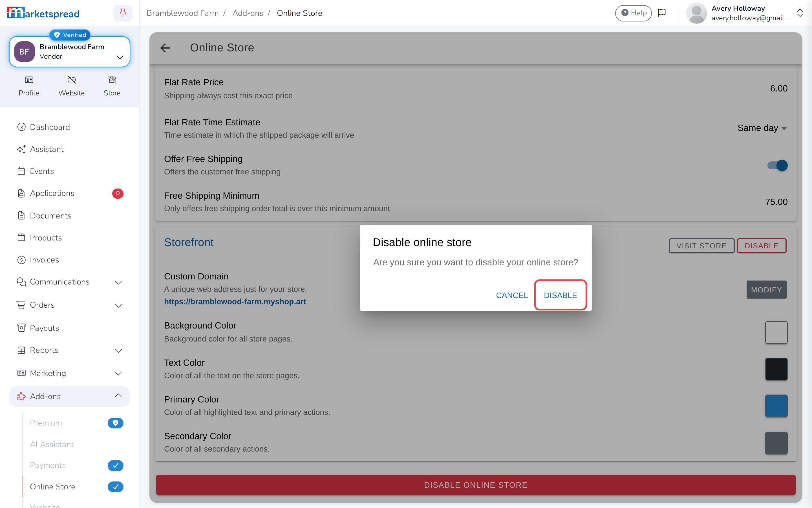Click the flag icon in header

click(662, 13)
